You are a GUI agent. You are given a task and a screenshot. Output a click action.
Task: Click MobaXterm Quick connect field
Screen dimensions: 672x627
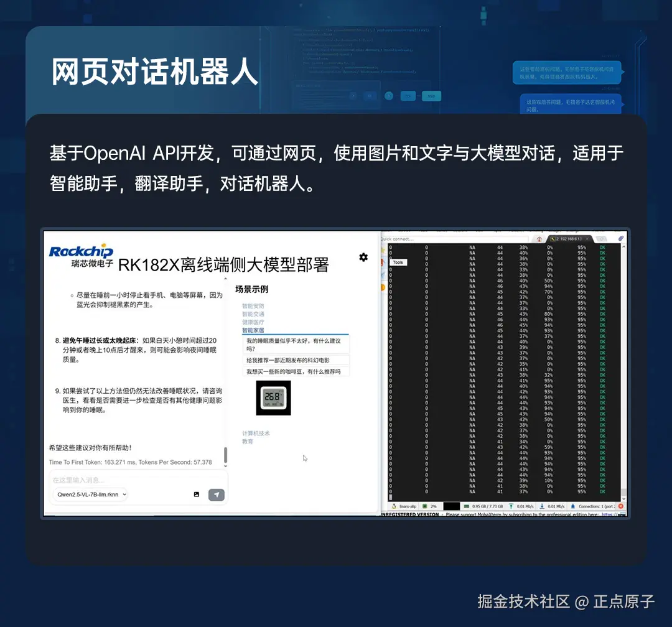[x=454, y=239]
